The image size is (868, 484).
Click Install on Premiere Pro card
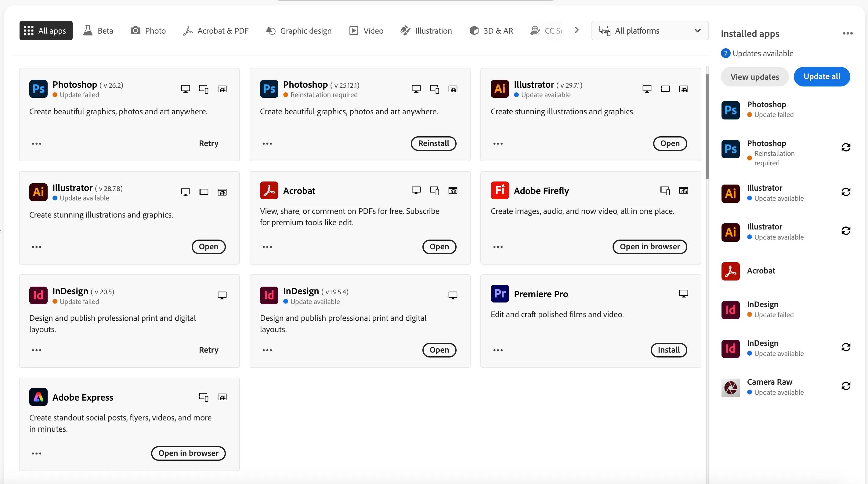tap(668, 350)
